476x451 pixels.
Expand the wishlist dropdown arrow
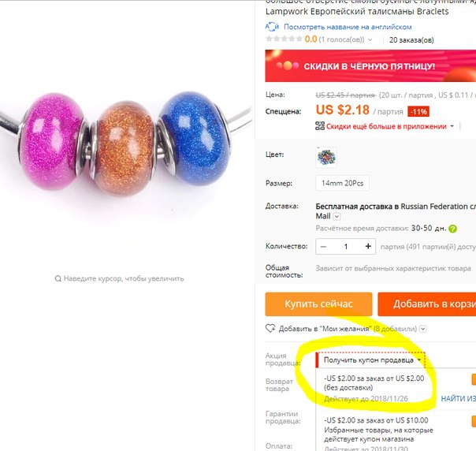pos(423,329)
